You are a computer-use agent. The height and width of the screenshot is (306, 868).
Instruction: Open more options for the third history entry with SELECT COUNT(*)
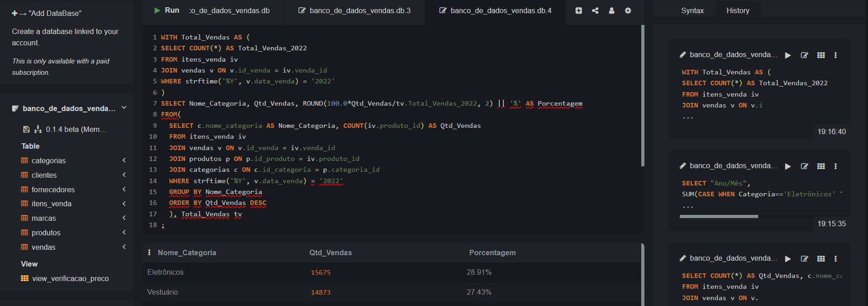[x=835, y=259]
